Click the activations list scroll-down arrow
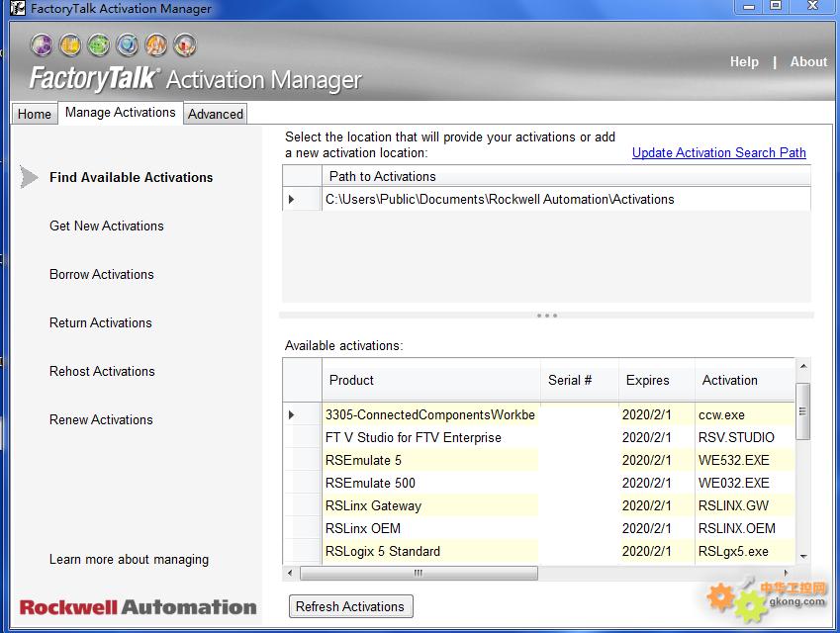The width and height of the screenshot is (840, 633). pos(803,557)
